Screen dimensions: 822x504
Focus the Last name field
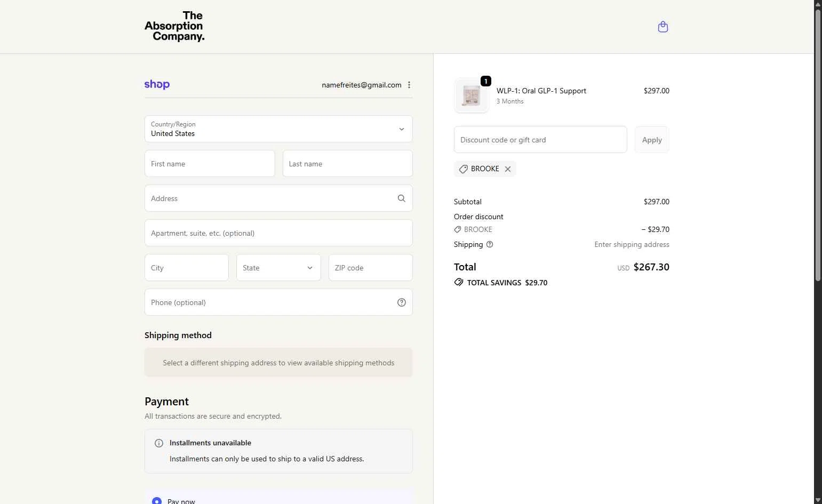coord(347,164)
